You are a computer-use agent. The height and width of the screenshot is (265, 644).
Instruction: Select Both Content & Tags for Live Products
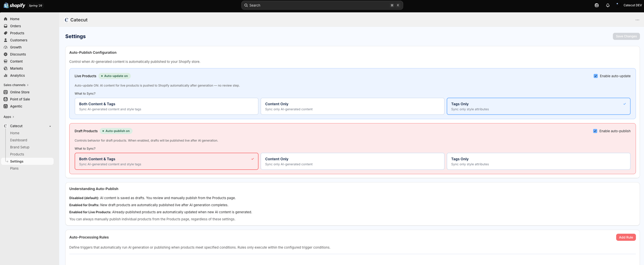(x=166, y=106)
